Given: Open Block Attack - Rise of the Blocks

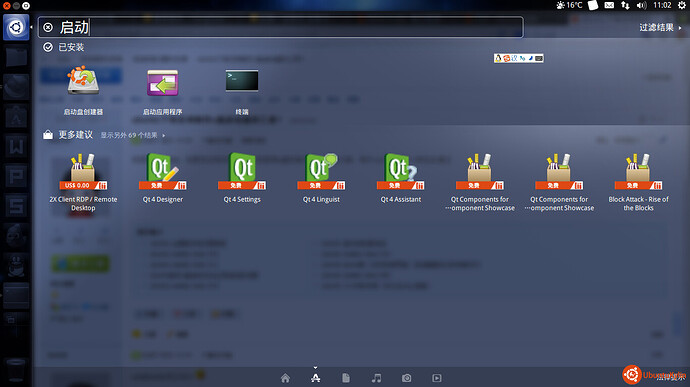Looking at the screenshot, I should click(x=638, y=183).
